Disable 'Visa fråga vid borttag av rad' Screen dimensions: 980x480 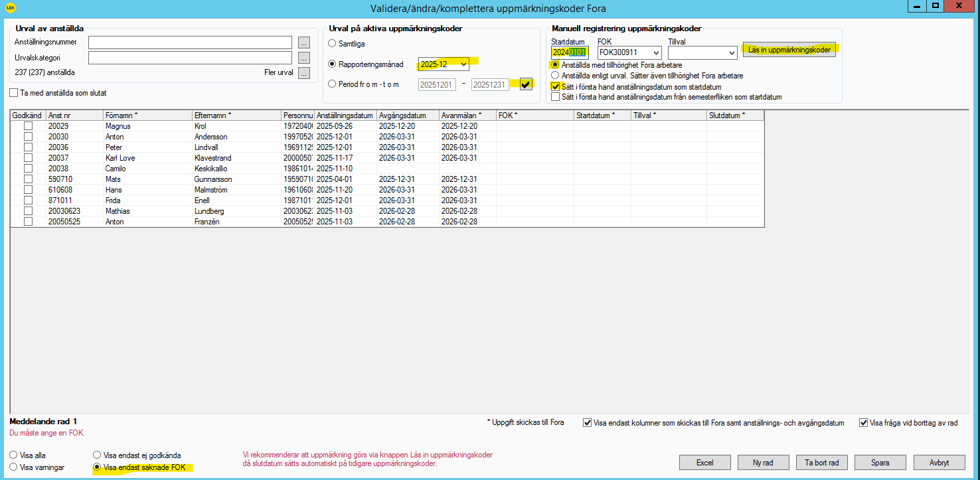pos(863,422)
